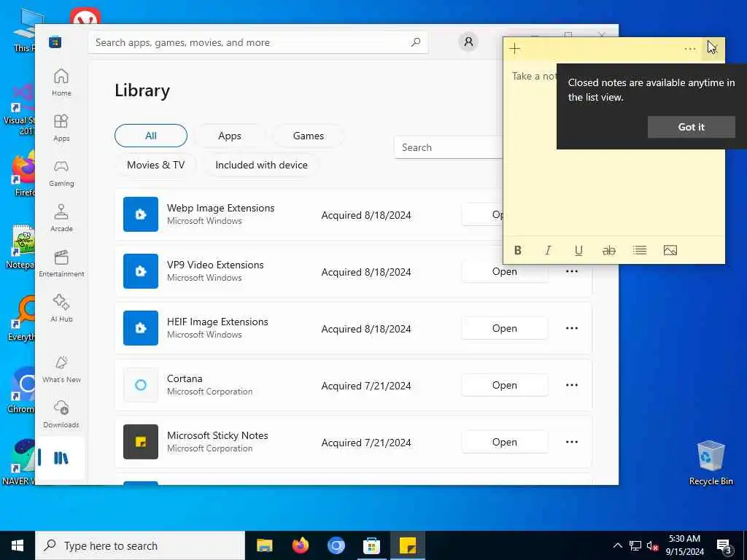Open the Store account profile icon
747x560 pixels.
click(468, 42)
